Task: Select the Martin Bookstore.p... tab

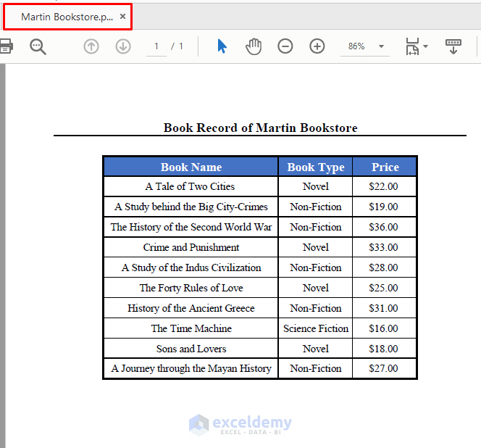Action: (x=67, y=17)
